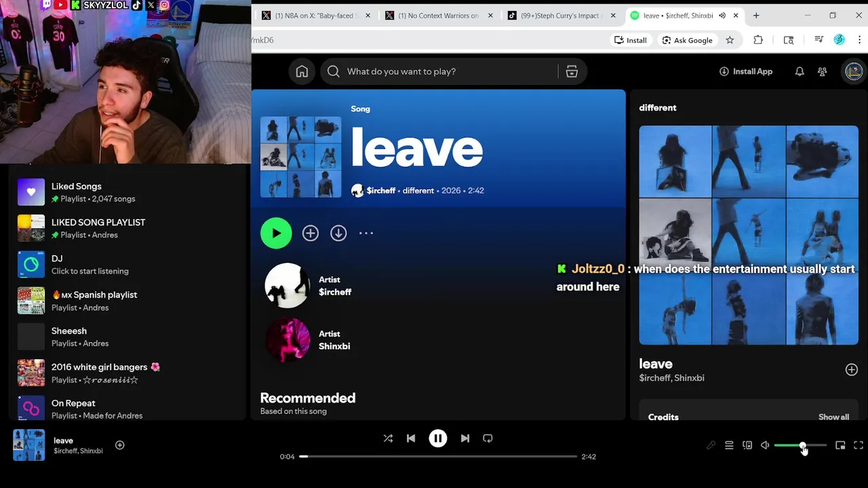The image size is (868, 488).
Task: Open Chrome three-dot menu
Action: pyautogui.click(x=859, y=40)
